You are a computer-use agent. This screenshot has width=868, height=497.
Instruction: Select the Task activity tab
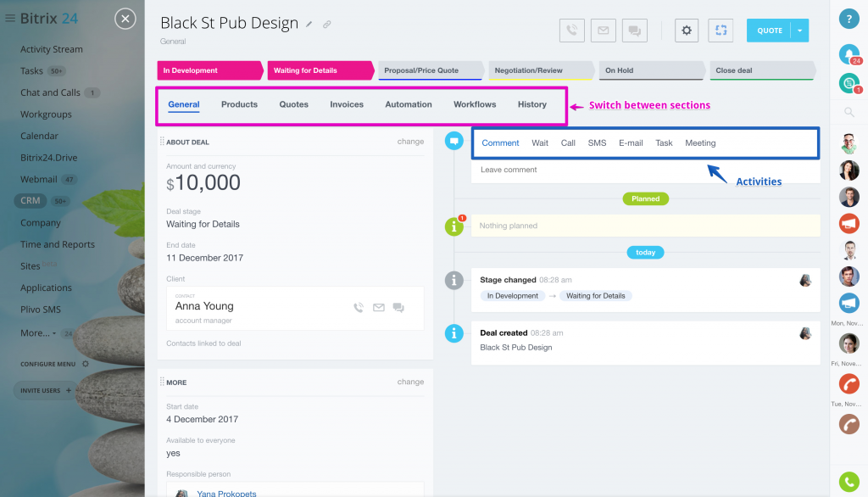click(x=664, y=143)
